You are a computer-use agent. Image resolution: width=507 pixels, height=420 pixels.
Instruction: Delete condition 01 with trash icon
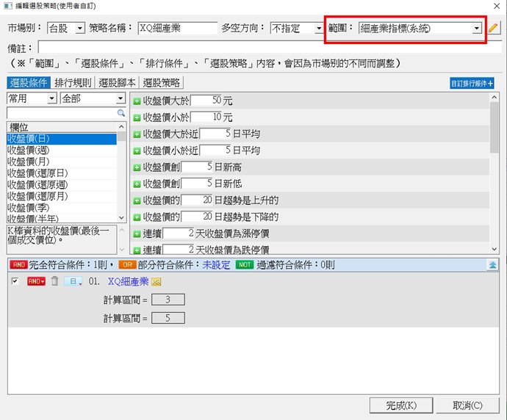(x=54, y=281)
